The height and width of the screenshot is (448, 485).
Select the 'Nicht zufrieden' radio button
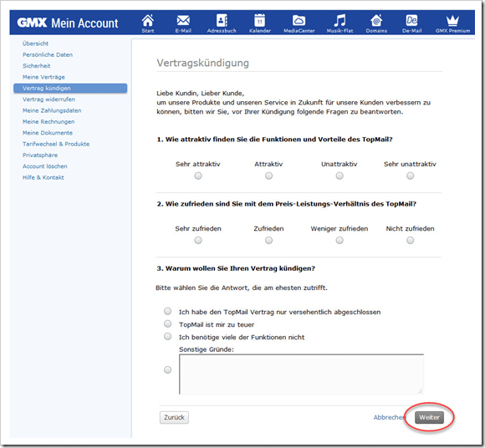pyautogui.click(x=410, y=240)
